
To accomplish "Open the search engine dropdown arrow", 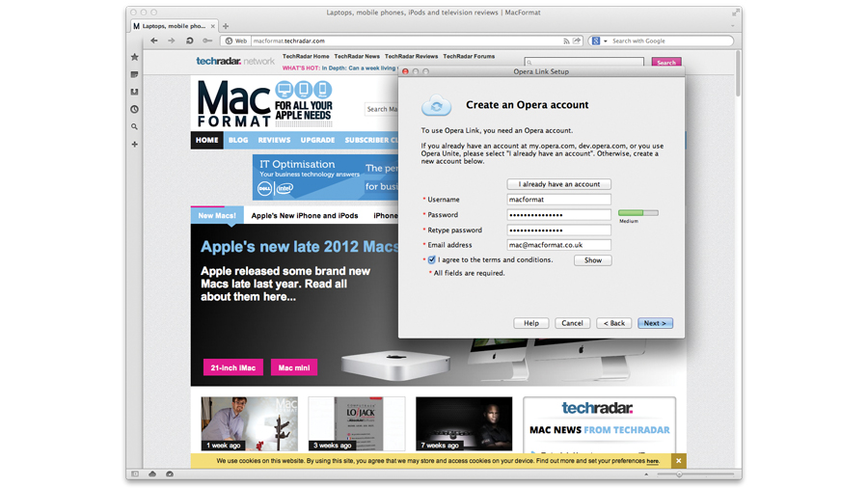I will pos(605,41).
